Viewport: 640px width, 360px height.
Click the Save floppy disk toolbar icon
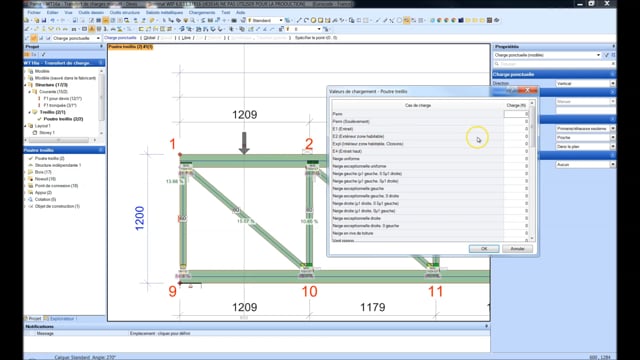pos(44,20)
